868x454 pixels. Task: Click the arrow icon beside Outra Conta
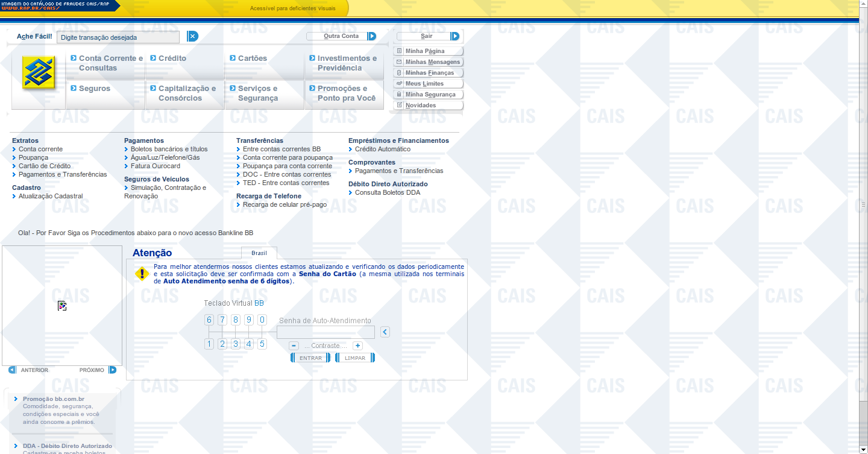coord(372,36)
